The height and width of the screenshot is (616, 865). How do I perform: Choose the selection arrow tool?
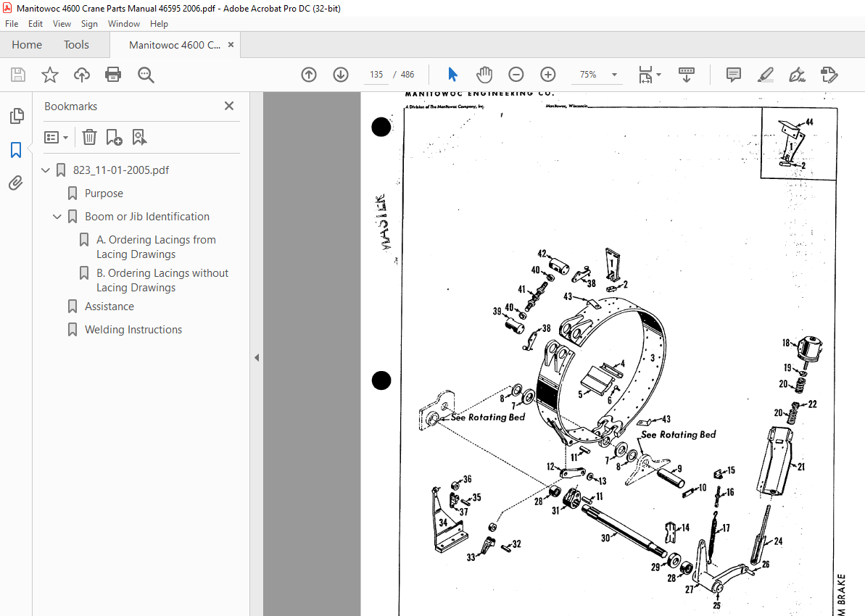[453, 75]
